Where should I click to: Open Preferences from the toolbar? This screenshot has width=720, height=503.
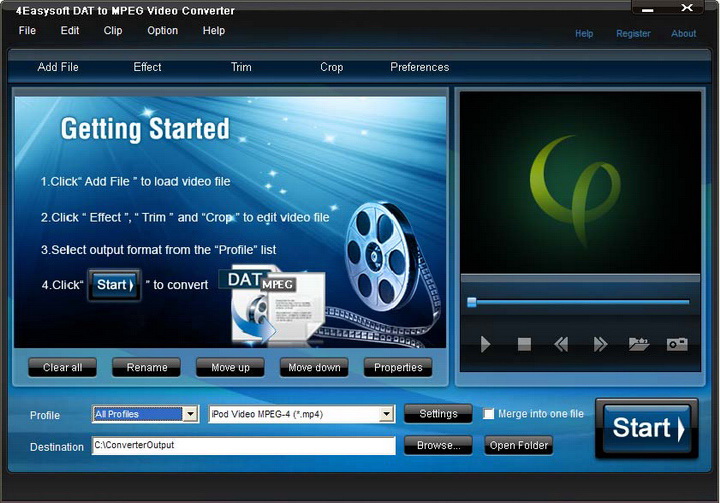coord(420,67)
